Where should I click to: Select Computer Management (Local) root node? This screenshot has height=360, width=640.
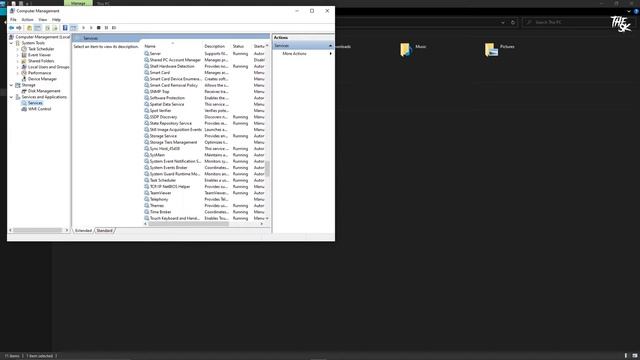pyautogui.click(x=42, y=37)
